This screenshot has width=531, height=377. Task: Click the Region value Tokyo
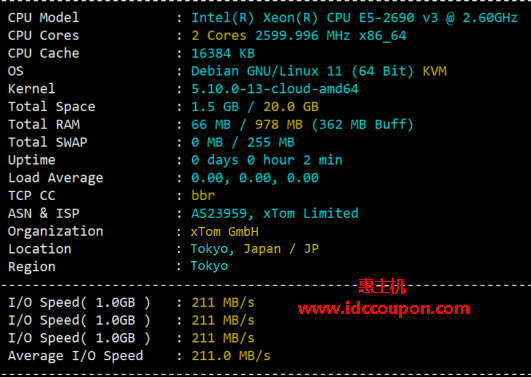(209, 266)
